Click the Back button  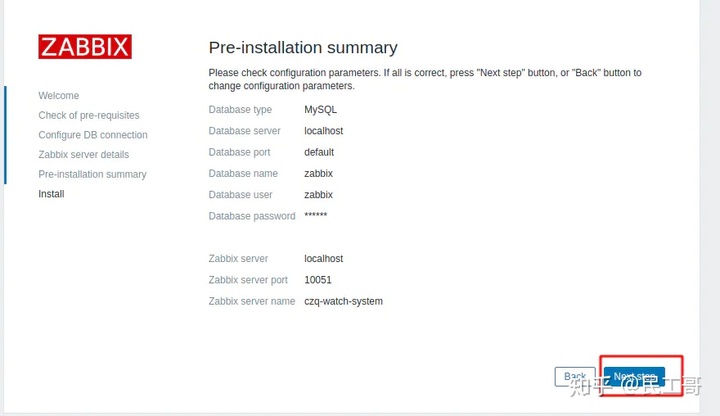[575, 377]
